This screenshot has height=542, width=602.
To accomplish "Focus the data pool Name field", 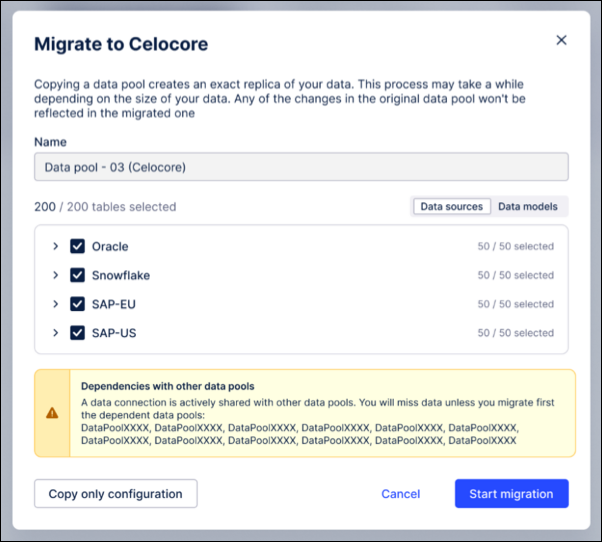I will 301,167.
